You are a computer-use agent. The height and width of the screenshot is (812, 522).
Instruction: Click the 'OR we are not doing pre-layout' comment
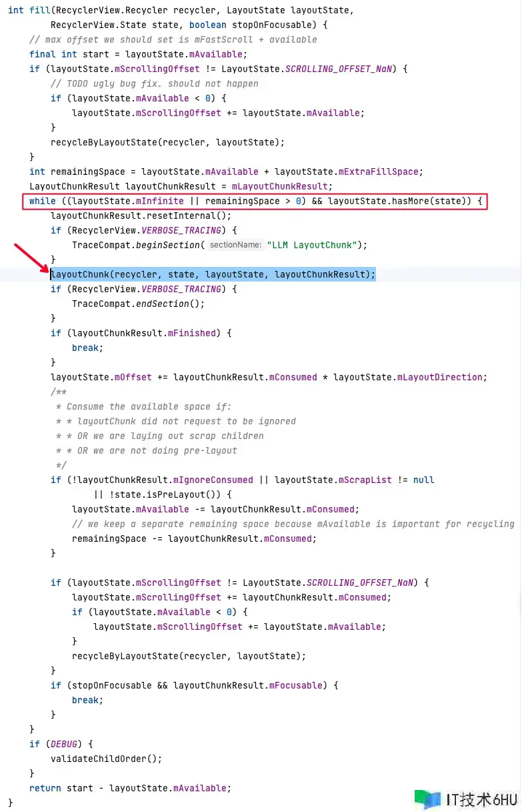[x=157, y=450]
